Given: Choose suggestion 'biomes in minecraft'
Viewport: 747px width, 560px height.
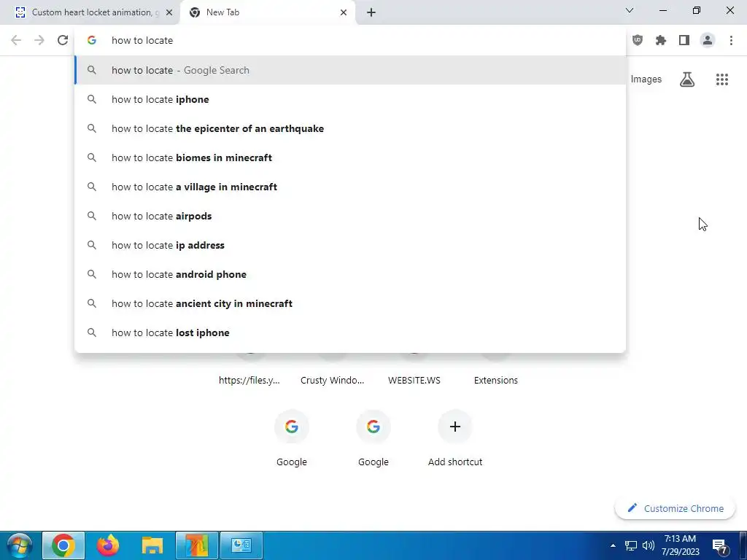Looking at the screenshot, I should tap(350, 157).
